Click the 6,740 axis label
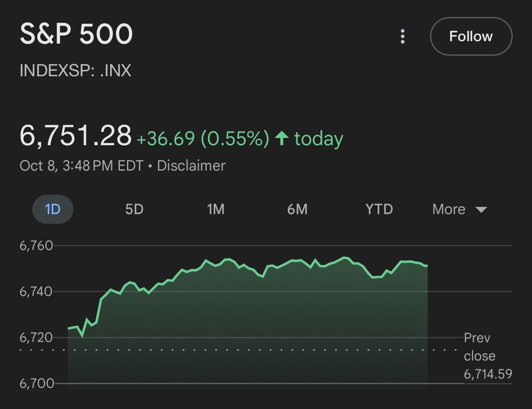Image resolution: width=532 pixels, height=409 pixels. pos(36,292)
